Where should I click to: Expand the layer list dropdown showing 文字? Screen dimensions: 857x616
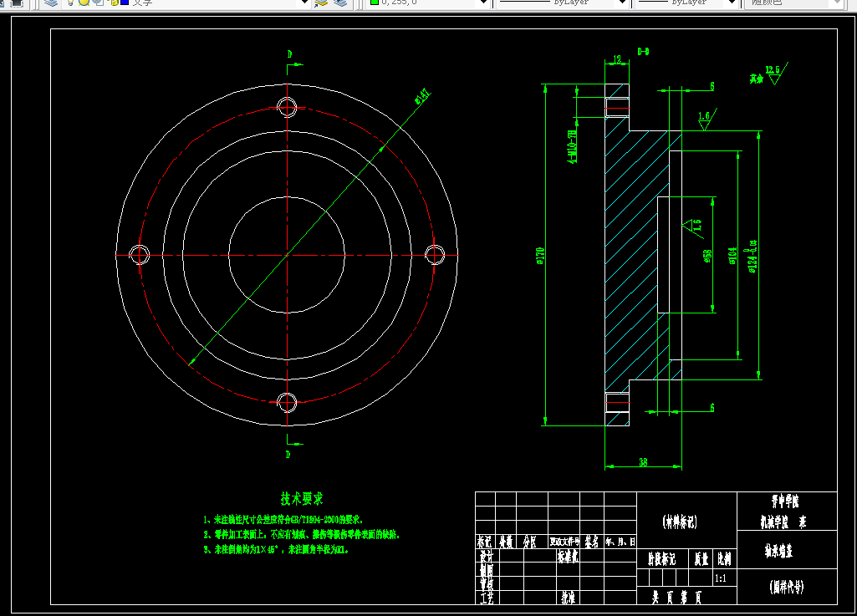(x=305, y=3)
